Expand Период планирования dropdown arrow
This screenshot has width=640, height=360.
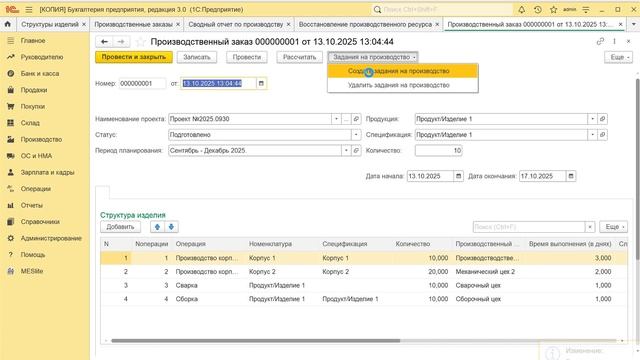point(346,151)
